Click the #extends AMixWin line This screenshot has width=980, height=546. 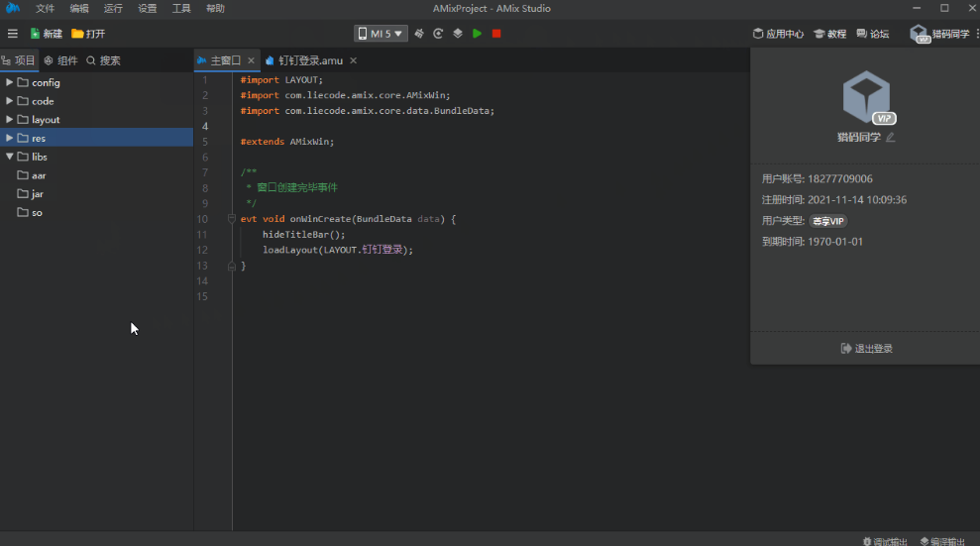(287, 142)
